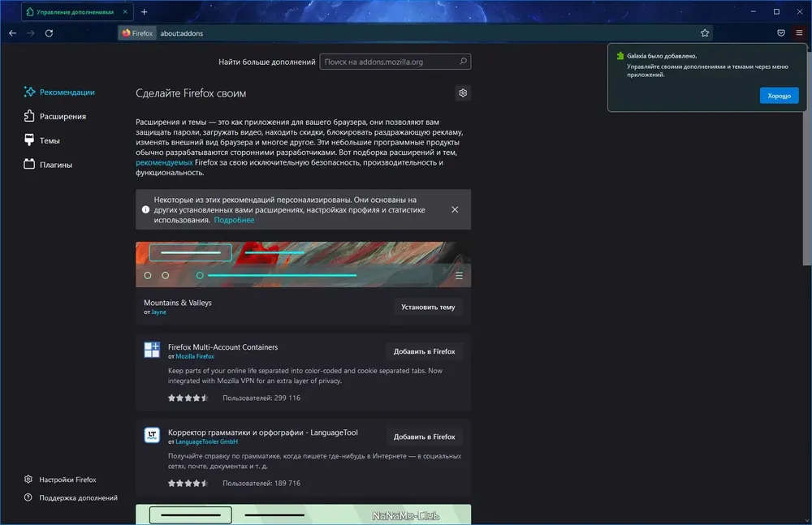Open Рекомендации section in the sidebar

59,93
